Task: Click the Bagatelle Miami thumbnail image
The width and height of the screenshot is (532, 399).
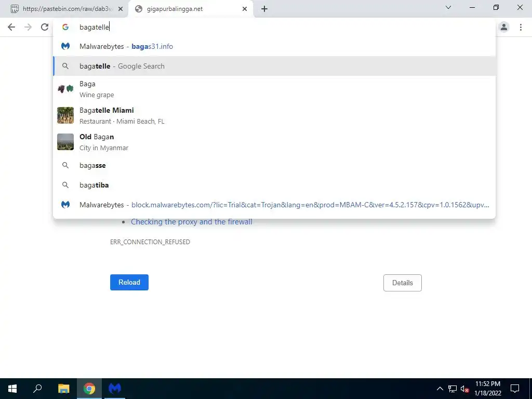Action: pos(65,115)
